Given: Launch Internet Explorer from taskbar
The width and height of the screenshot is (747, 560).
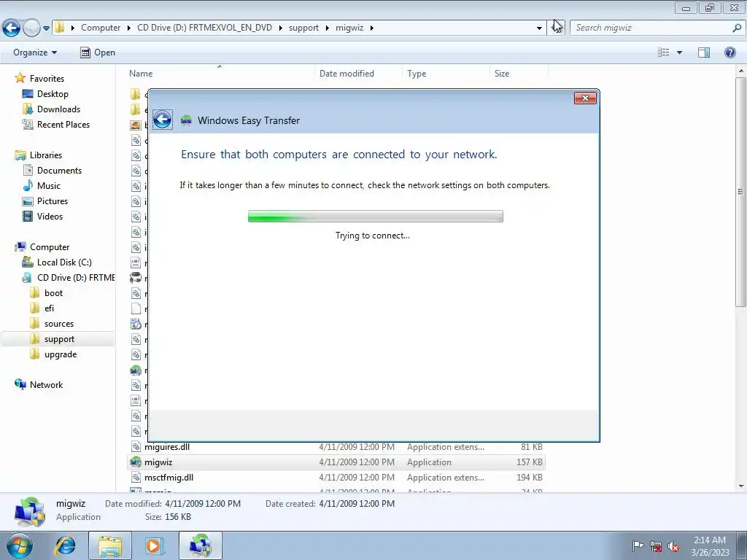Looking at the screenshot, I should coord(66,545).
